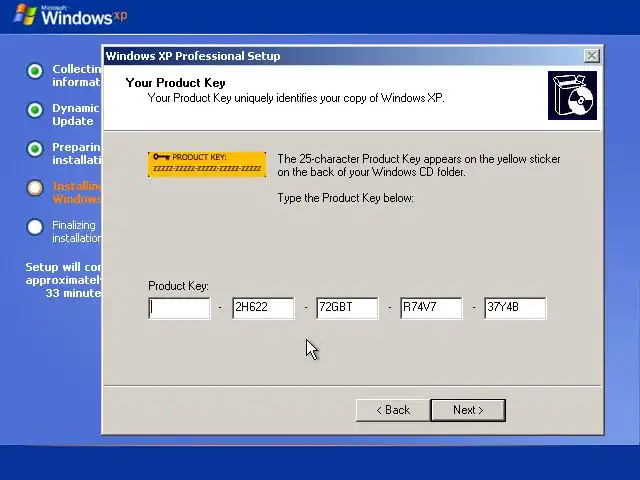The image size is (640, 480).
Task: Click the 'Type the Product Key below:' text
Action: click(x=346, y=198)
